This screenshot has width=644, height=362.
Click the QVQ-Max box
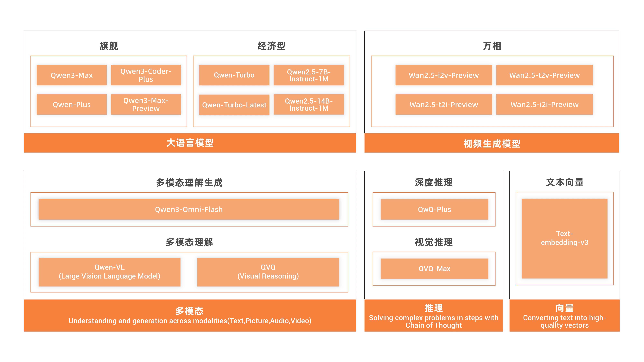coord(434,269)
